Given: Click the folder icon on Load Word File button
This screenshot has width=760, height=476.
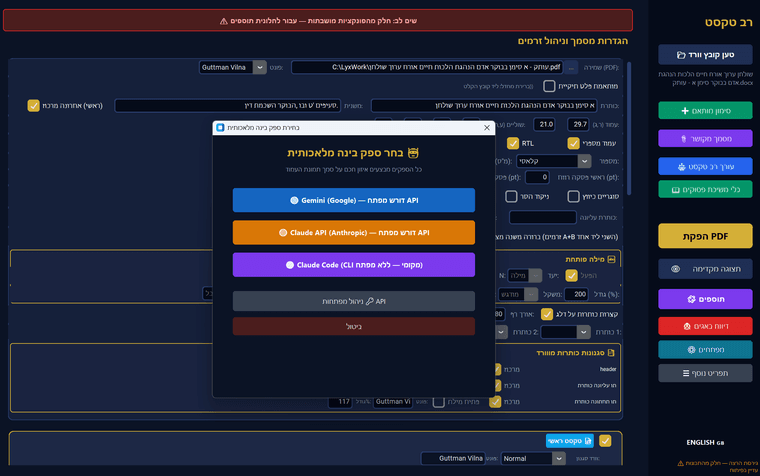Looking at the screenshot, I should (681, 55).
